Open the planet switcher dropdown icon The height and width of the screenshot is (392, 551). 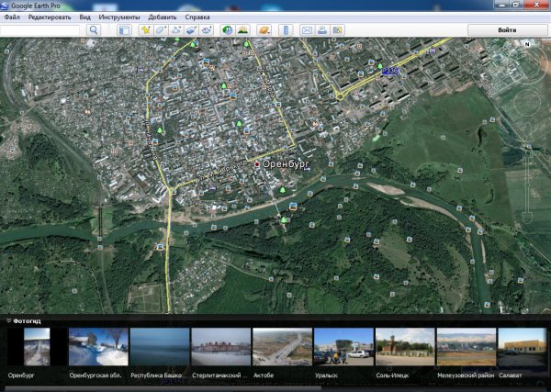(x=264, y=30)
